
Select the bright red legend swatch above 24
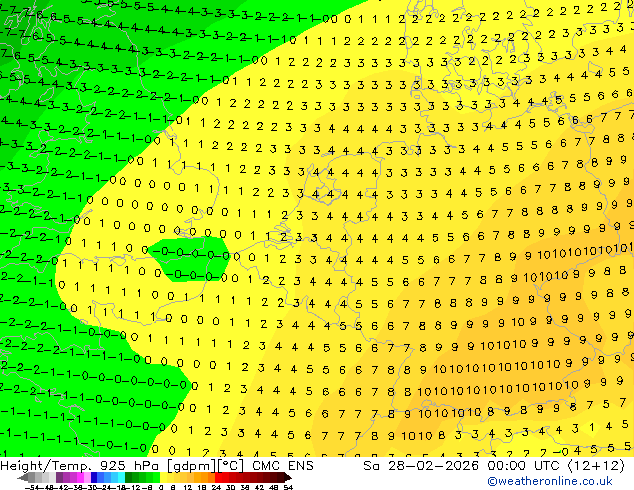[x=218, y=477]
